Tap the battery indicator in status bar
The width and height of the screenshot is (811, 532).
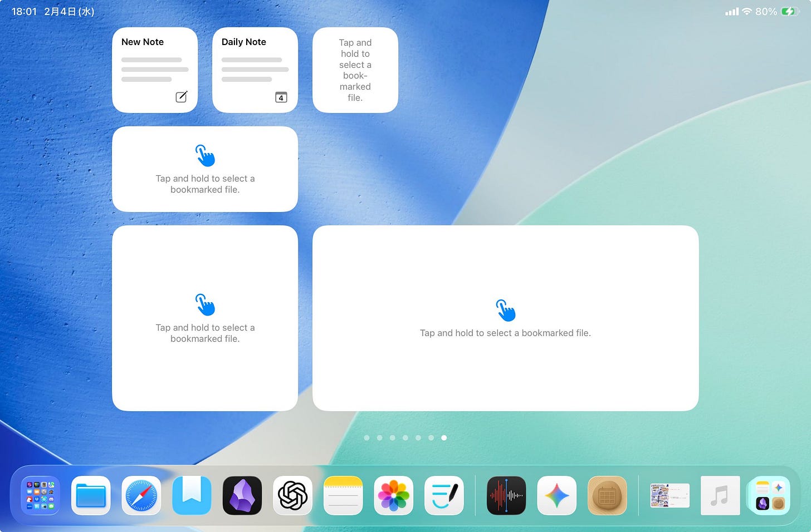(790, 11)
